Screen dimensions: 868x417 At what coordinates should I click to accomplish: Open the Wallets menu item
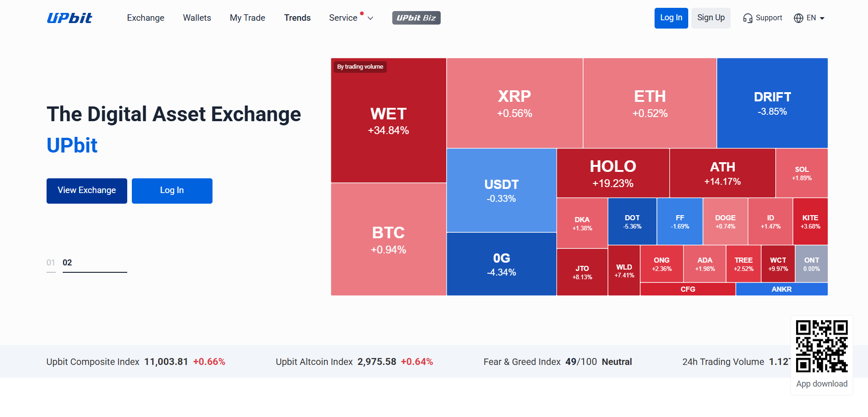click(x=197, y=18)
